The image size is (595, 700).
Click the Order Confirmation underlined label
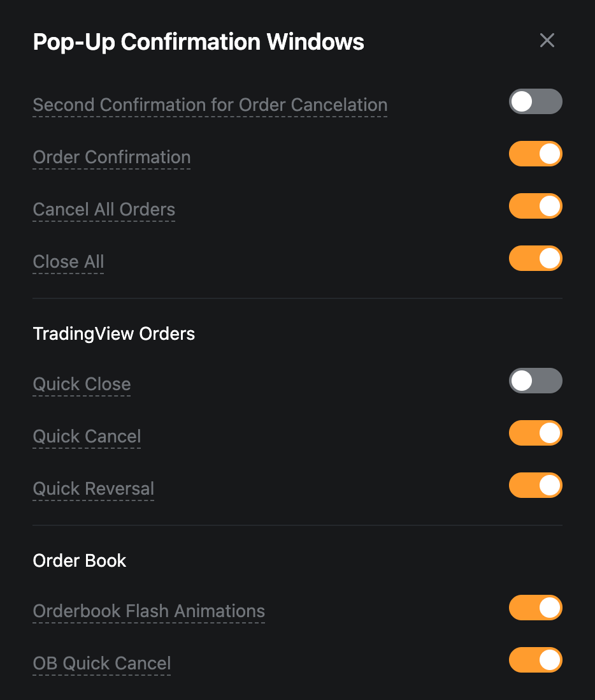point(111,157)
